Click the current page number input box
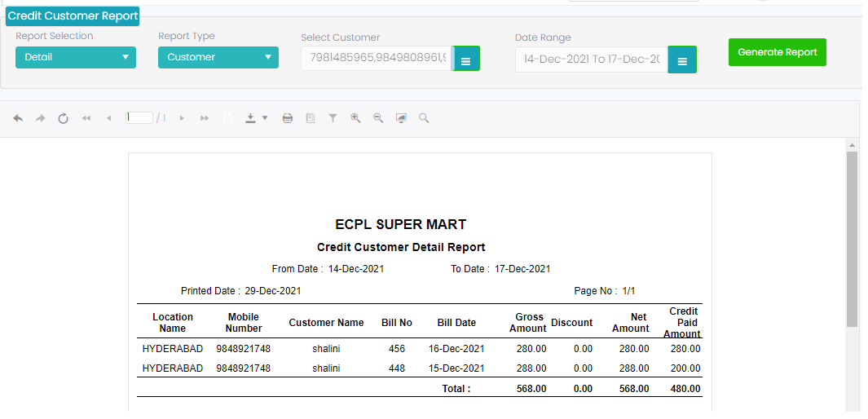 (139, 117)
